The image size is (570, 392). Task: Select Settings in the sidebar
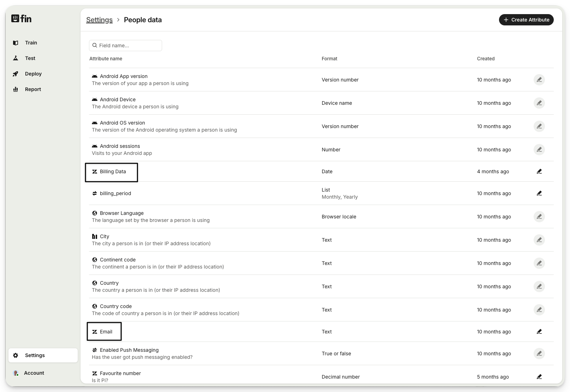pos(35,355)
